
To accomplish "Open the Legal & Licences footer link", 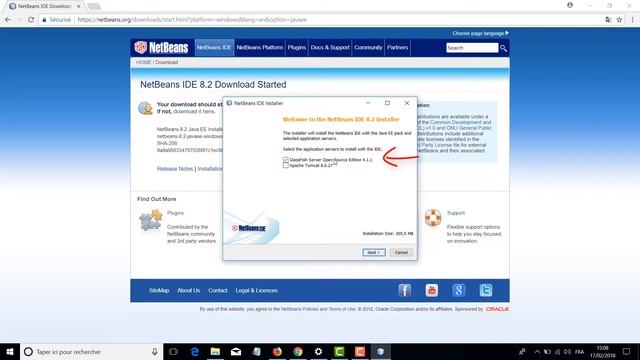I will (256, 291).
